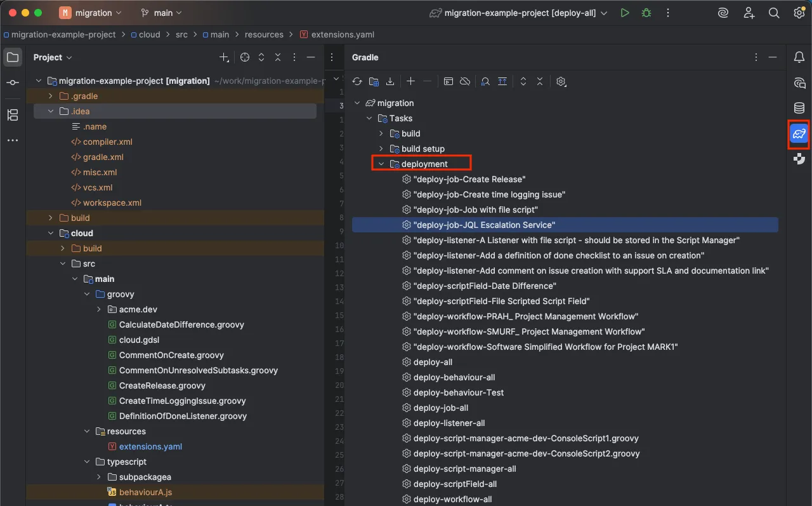Open the Project view dropdown

[53, 57]
